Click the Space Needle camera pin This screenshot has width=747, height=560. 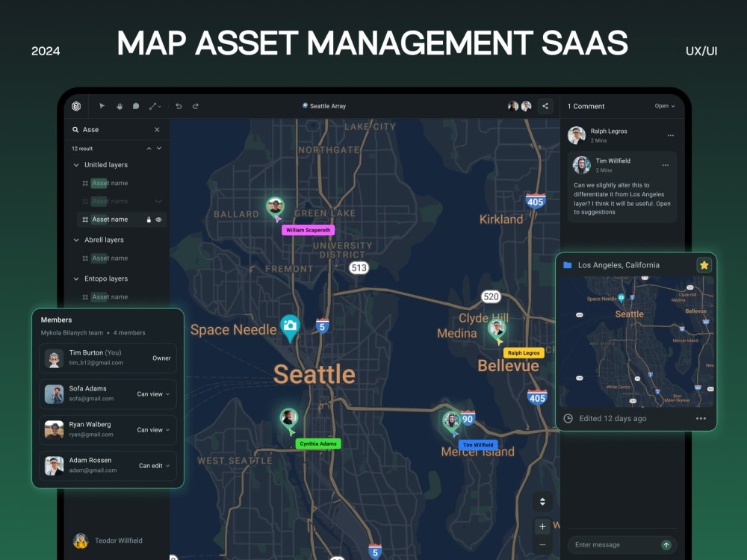click(x=290, y=328)
